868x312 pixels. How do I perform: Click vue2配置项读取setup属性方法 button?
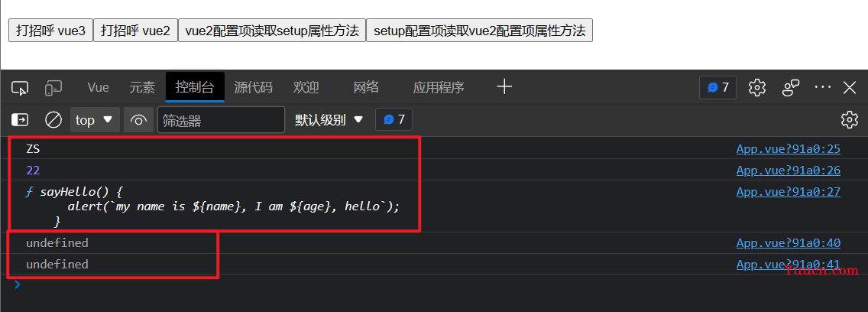(x=272, y=31)
